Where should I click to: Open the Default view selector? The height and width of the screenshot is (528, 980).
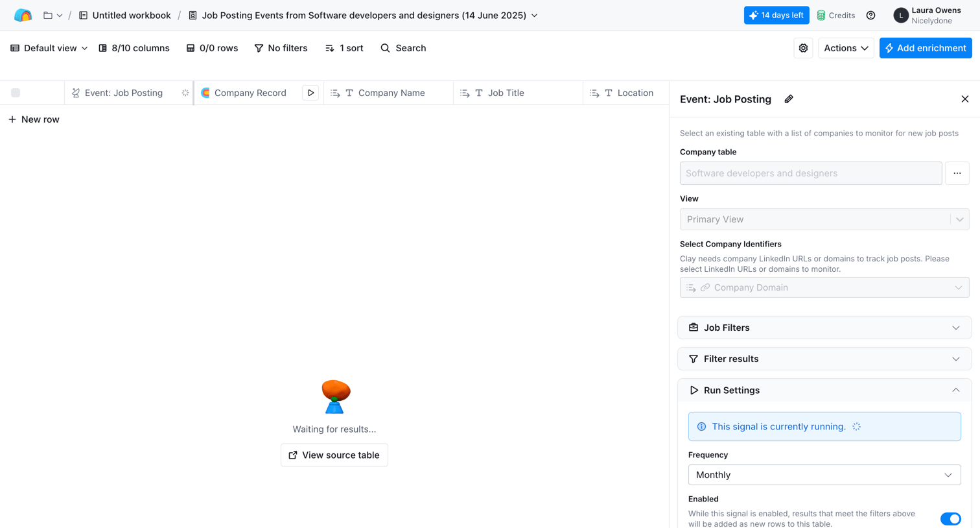pos(49,48)
